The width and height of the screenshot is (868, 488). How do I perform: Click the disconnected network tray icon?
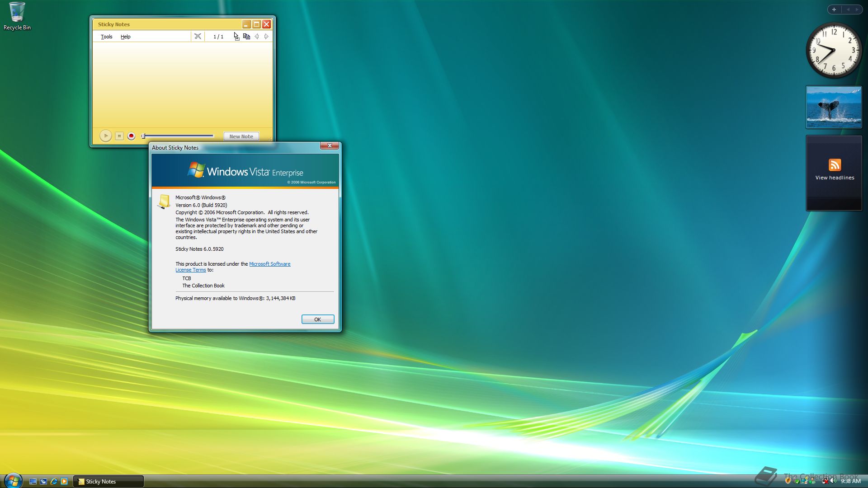pyautogui.click(x=825, y=481)
